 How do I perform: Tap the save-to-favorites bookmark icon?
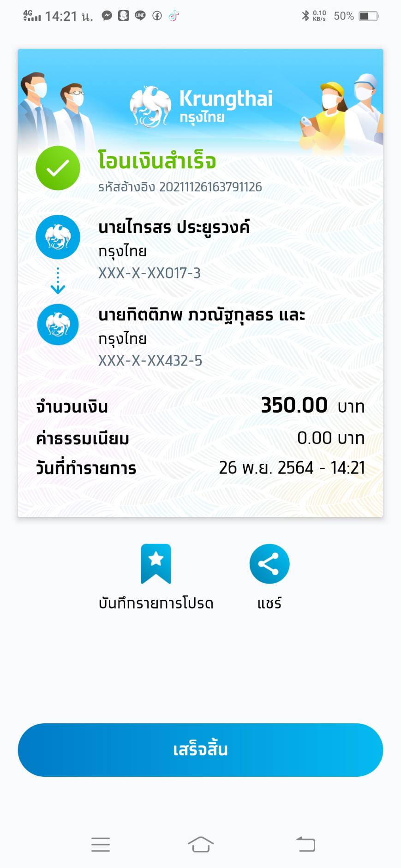pyautogui.click(x=156, y=563)
